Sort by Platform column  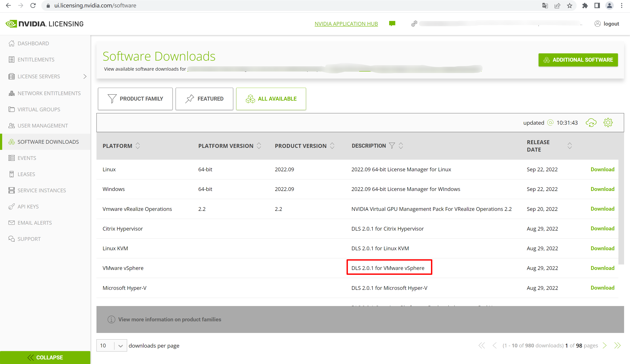(138, 146)
